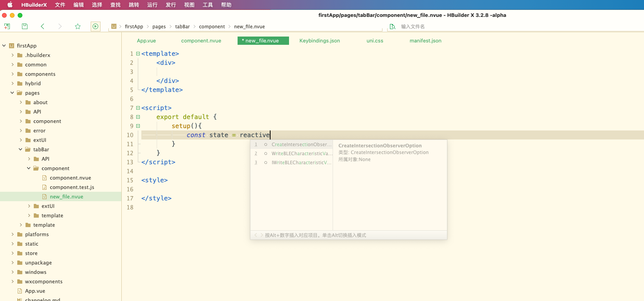Click the bookmark star icon
This screenshot has width=644, height=301.
click(78, 26)
